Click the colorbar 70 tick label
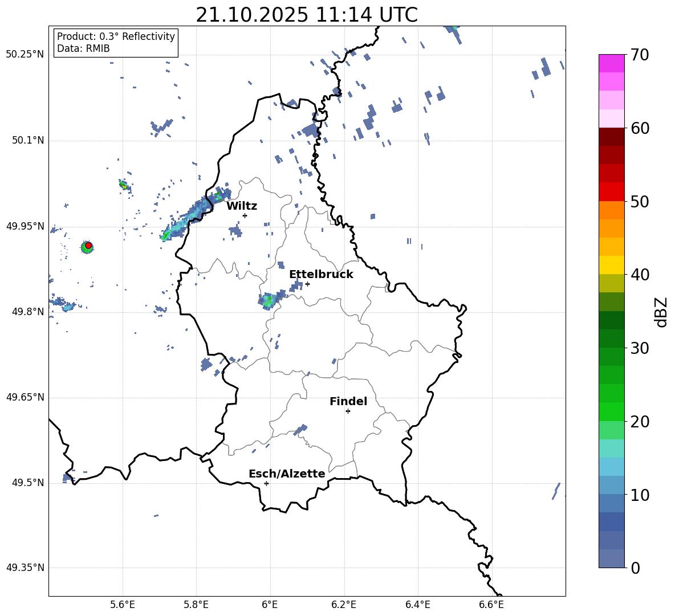Screen dimensions: 675x616 (x=640, y=55)
